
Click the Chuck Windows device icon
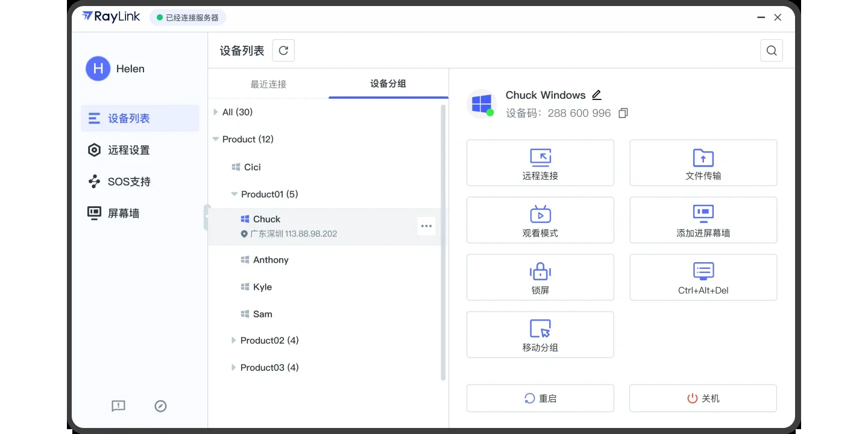pyautogui.click(x=482, y=104)
